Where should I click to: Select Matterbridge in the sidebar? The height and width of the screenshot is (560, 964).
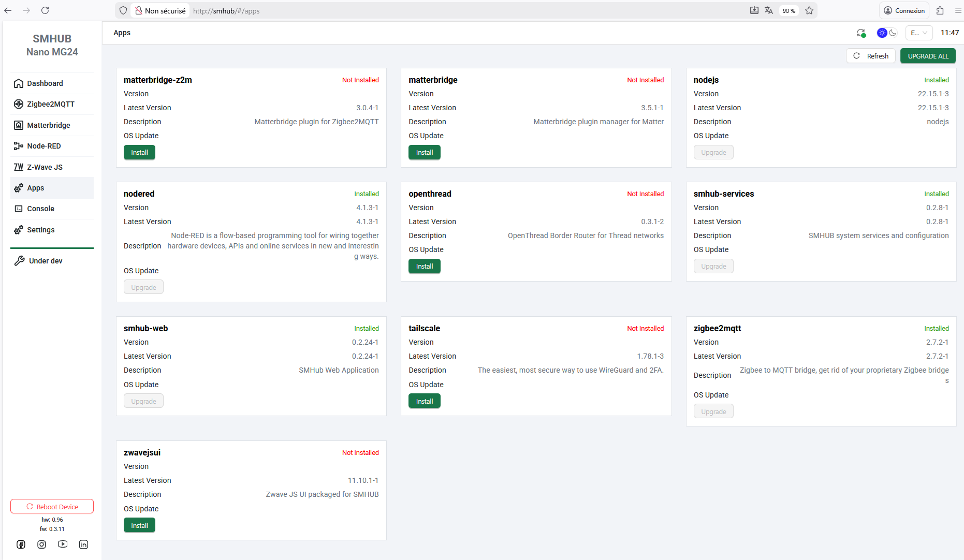[x=52, y=125]
